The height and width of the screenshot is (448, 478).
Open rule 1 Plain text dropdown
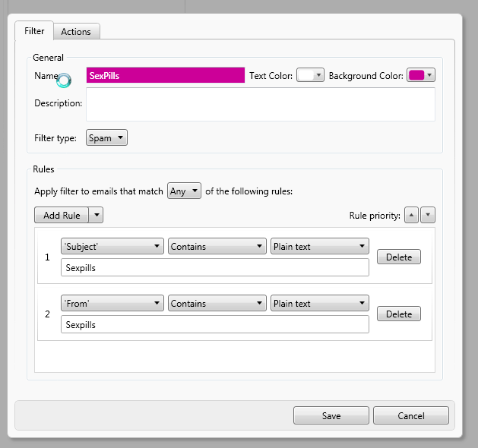tap(320, 246)
